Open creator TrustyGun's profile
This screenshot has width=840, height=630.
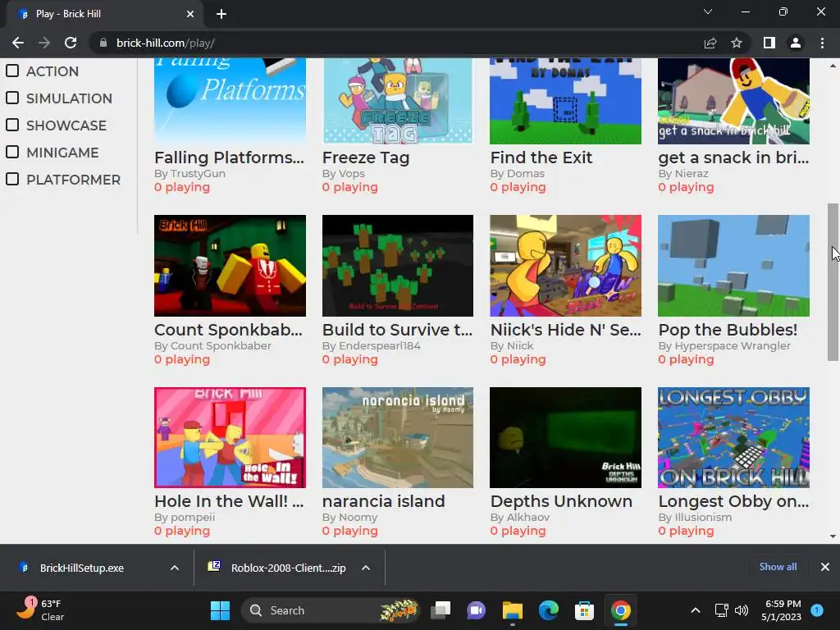(x=198, y=174)
